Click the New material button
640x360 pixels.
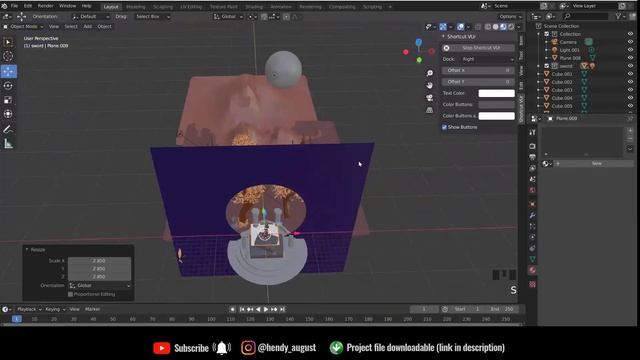(596, 163)
